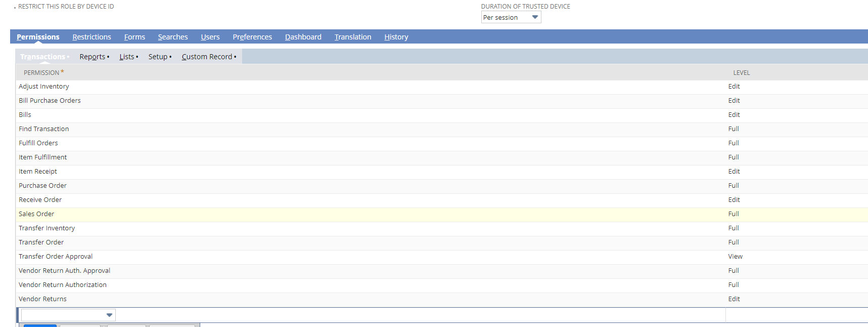Select the Vendor Return Auth. Approval row
This screenshot has width=868, height=327.
click(442, 271)
